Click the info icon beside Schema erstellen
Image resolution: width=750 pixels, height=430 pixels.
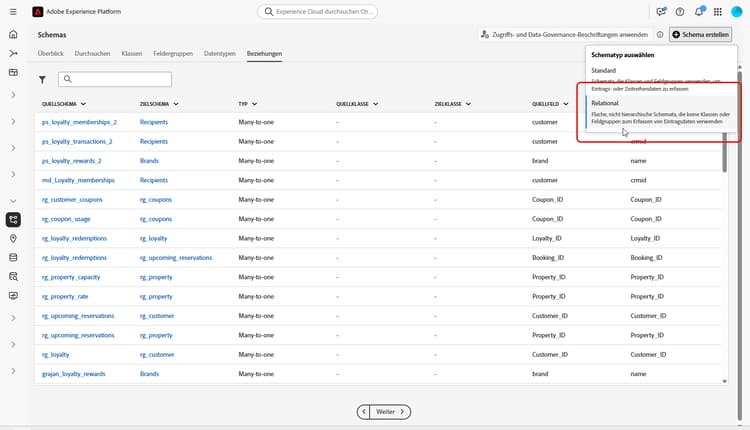660,34
